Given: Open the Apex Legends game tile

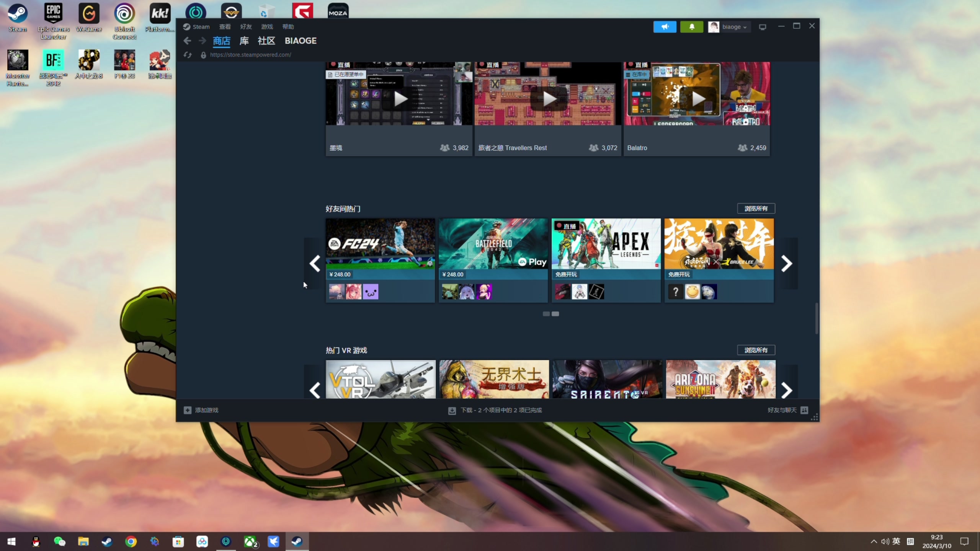Looking at the screenshot, I should (606, 244).
